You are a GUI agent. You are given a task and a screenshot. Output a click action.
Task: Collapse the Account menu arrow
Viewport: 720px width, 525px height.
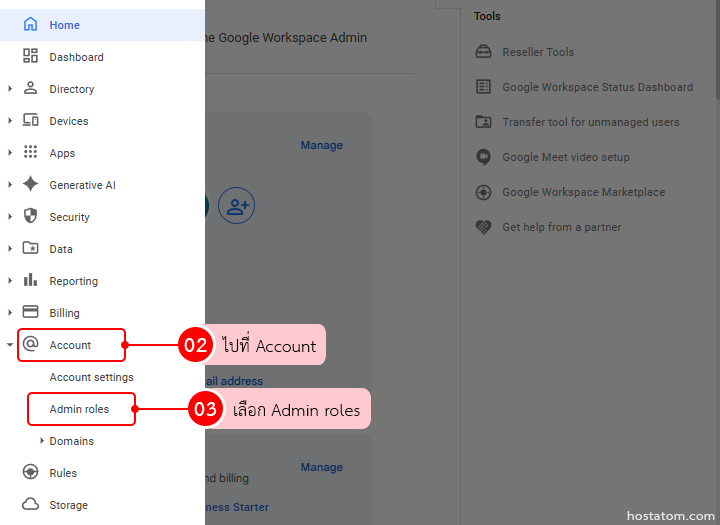pos(10,344)
